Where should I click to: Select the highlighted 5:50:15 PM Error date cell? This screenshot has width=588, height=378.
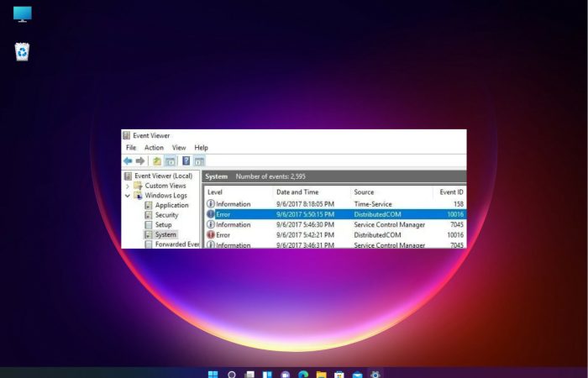pyautogui.click(x=305, y=214)
